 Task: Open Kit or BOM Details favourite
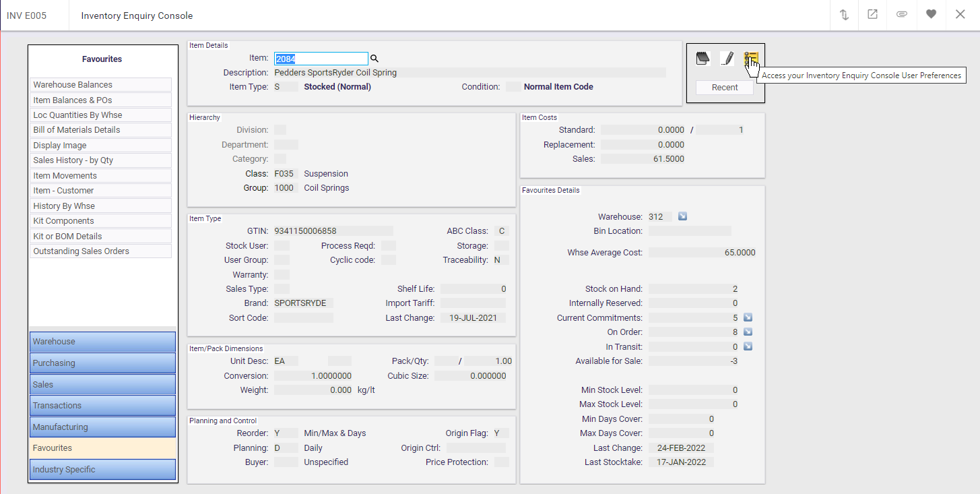[x=101, y=236]
